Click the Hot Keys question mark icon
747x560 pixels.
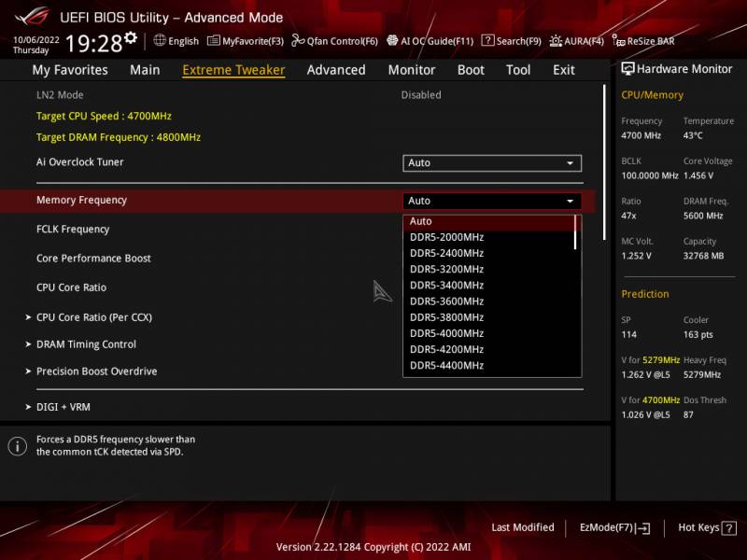pos(729,528)
